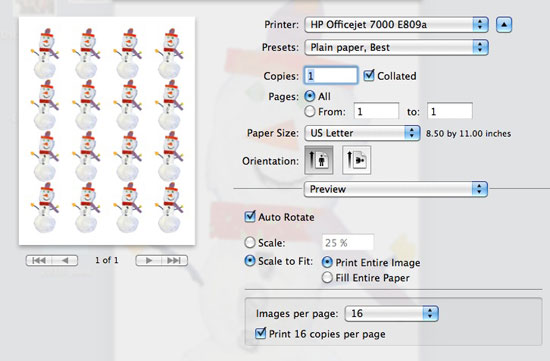Viewport: 550px width, 361px height.
Task: Select Print Entire Image option
Action: pyautogui.click(x=327, y=262)
